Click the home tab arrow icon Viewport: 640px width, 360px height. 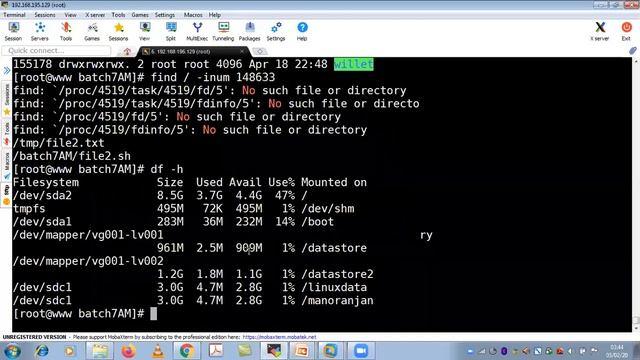(127, 51)
